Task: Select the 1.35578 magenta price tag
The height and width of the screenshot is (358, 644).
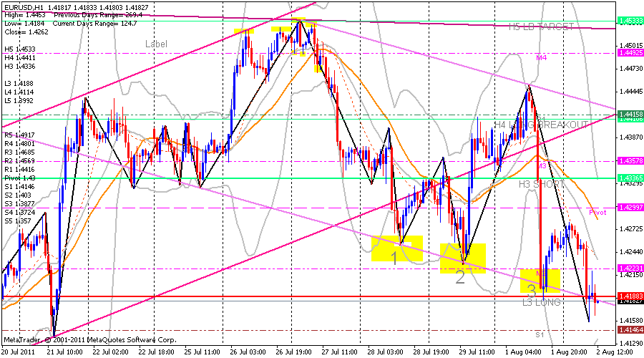Action: (628, 160)
